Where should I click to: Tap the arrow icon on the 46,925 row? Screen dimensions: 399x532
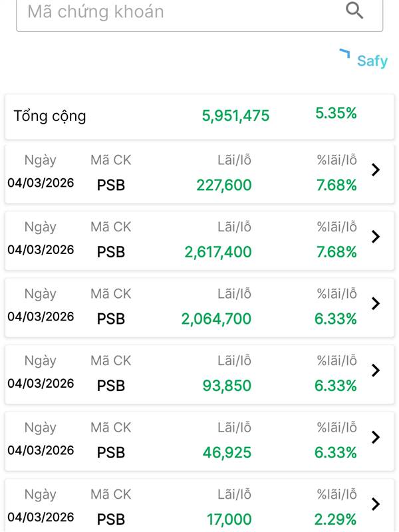click(x=376, y=438)
